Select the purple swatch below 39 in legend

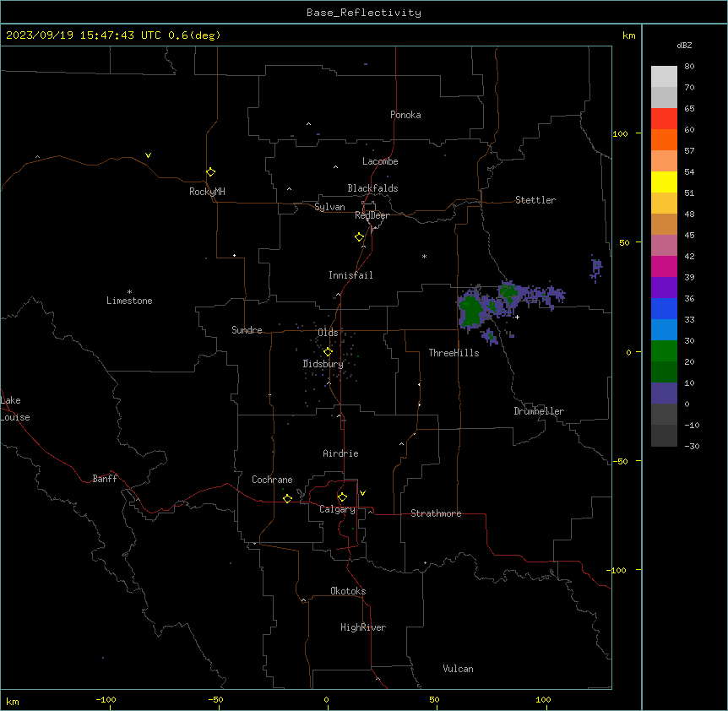pyautogui.click(x=664, y=288)
